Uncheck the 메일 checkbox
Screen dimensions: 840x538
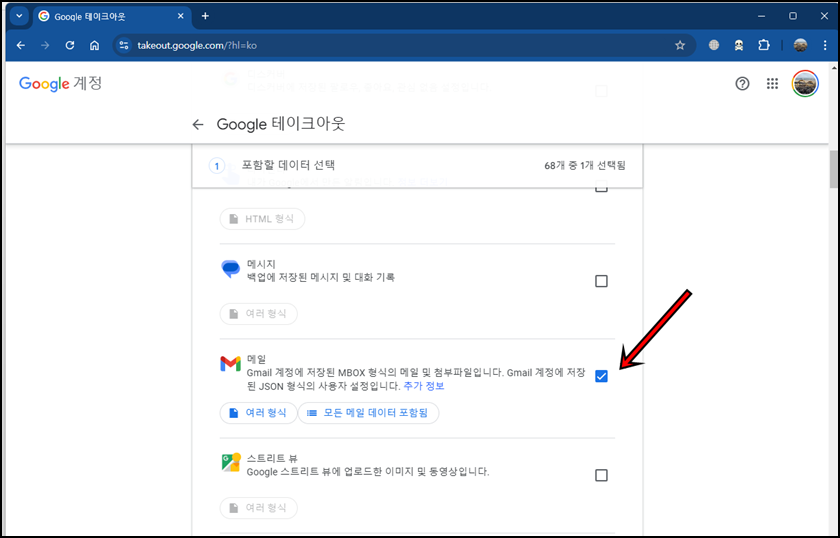pos(601,376)
